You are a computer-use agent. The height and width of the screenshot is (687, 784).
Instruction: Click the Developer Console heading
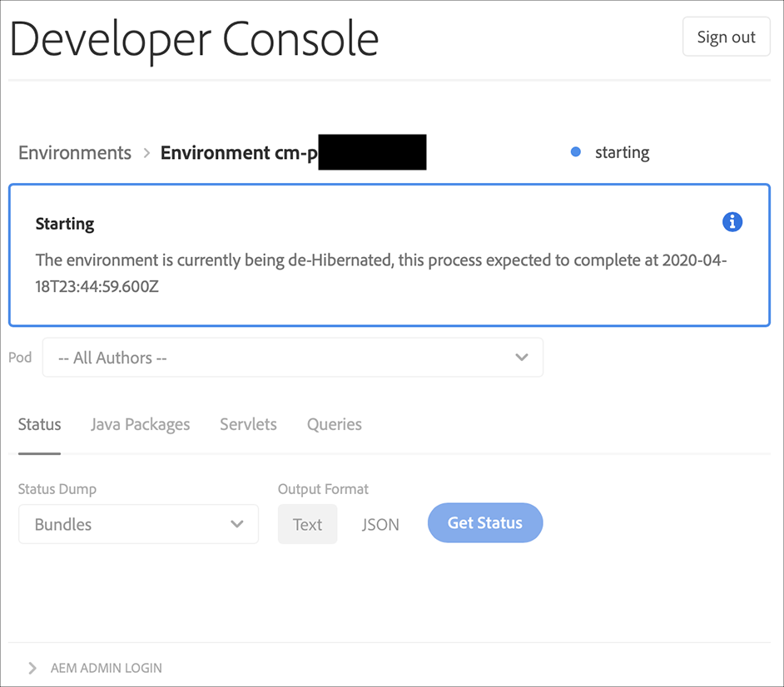pos(195,37)
